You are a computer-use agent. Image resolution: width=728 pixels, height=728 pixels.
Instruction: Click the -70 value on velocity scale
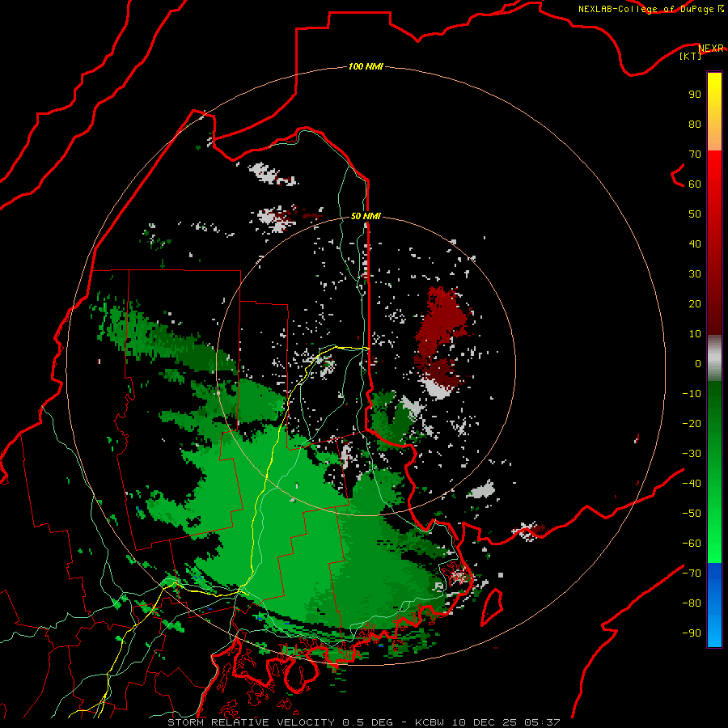click(x=692, y=573)
